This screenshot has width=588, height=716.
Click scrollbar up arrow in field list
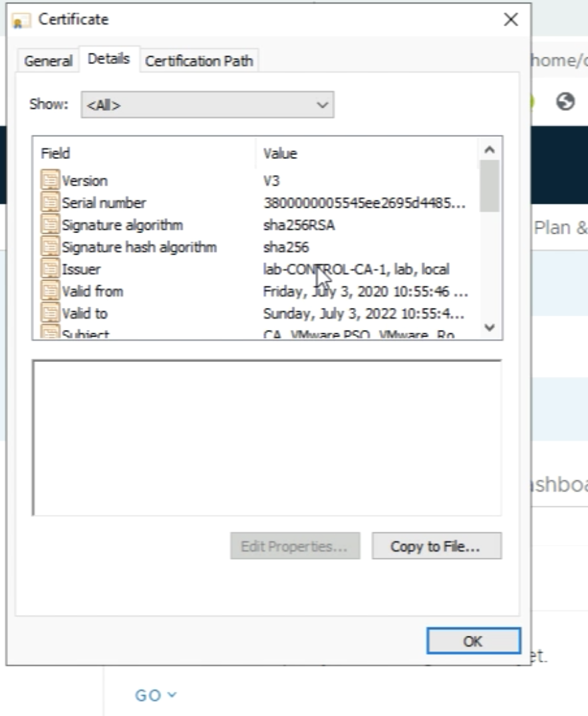pos(489,150)
